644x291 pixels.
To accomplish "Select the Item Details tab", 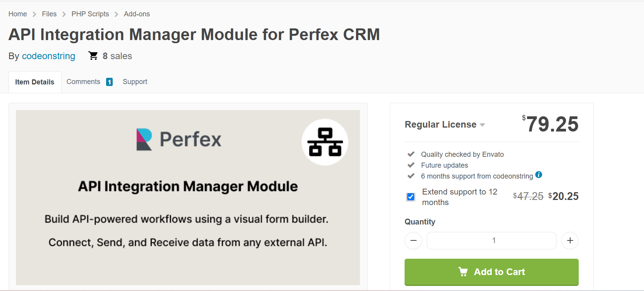I will tap(35, 82).
